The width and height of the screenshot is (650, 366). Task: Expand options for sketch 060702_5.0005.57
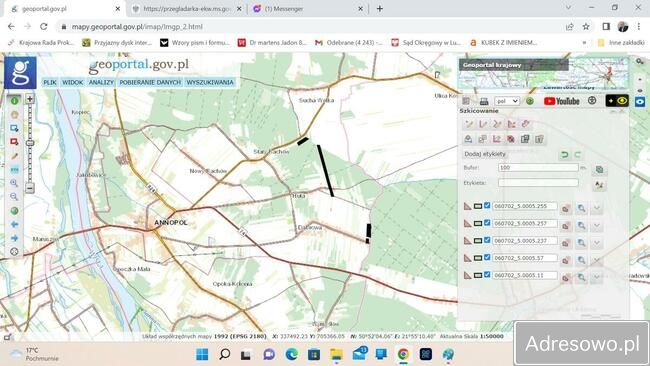click(597, 260)
